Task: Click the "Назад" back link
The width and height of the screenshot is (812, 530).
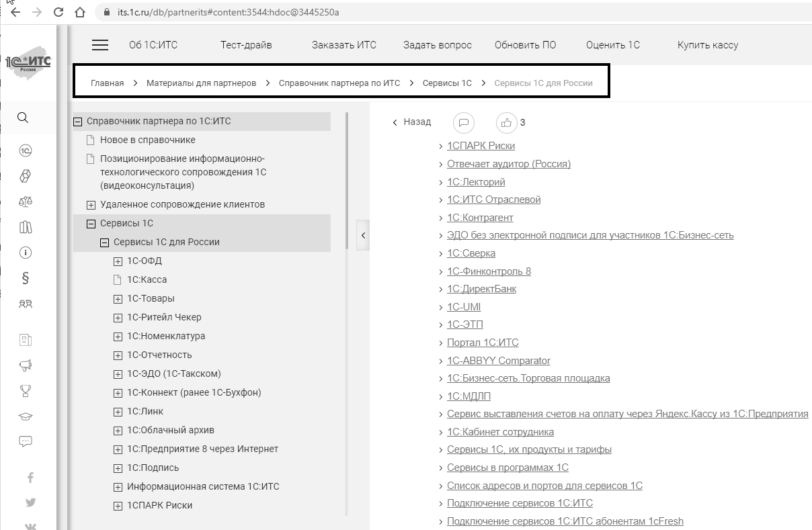Action: (x=412, y=122)
